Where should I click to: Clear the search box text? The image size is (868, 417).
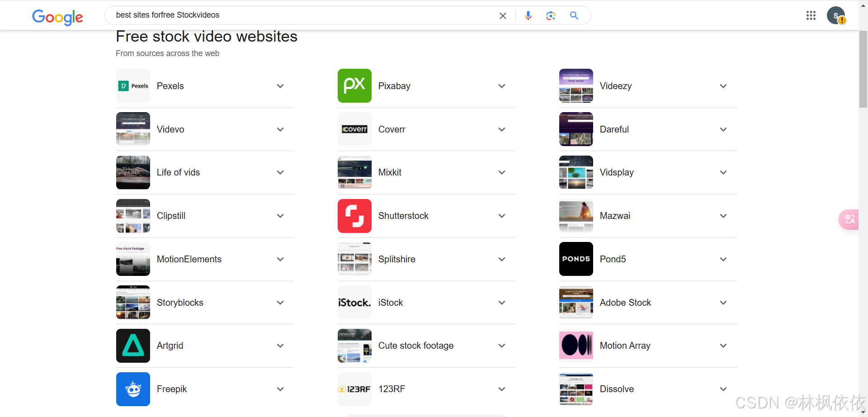(503, 16)
